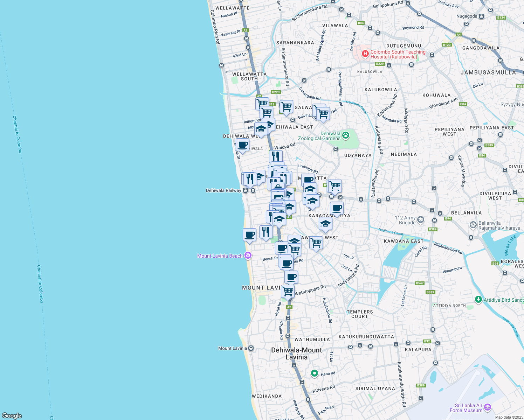Click the restaurant marker below Waidya Rd
This screenshot has width=524, height=420.
tap(276, 156)
